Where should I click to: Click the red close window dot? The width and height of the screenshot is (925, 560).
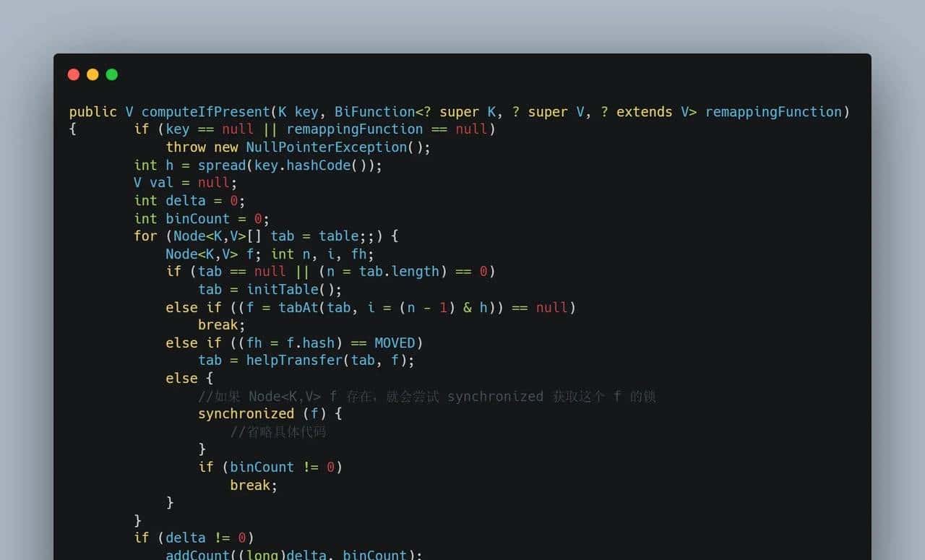(x=73, y=74)
